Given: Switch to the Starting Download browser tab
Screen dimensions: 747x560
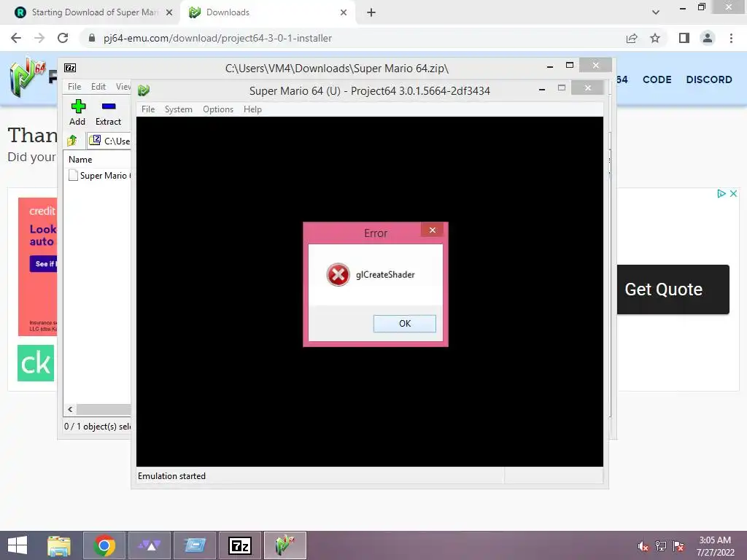Looking at the screenshot, I should (x=89, y=12).
